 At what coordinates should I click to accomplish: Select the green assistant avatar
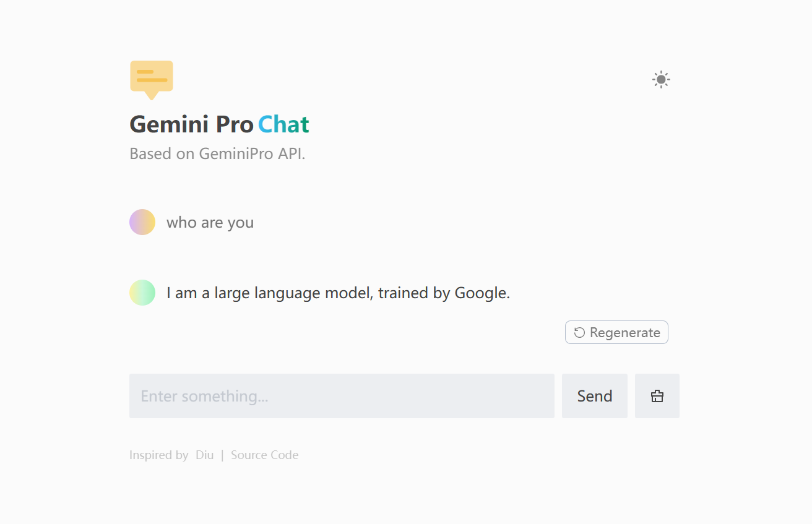point(142,292)
